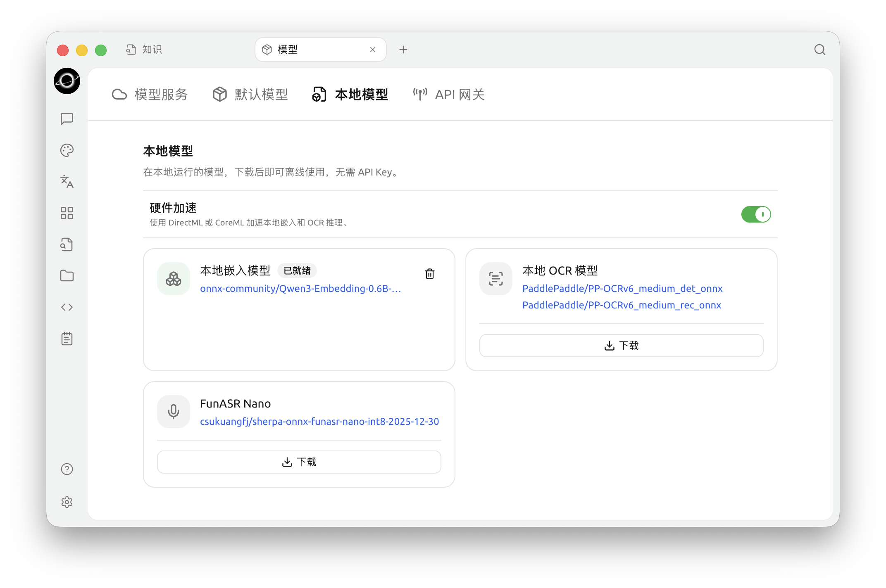
Task: Open the settings gear icon
Action: (x=67, y=502)
